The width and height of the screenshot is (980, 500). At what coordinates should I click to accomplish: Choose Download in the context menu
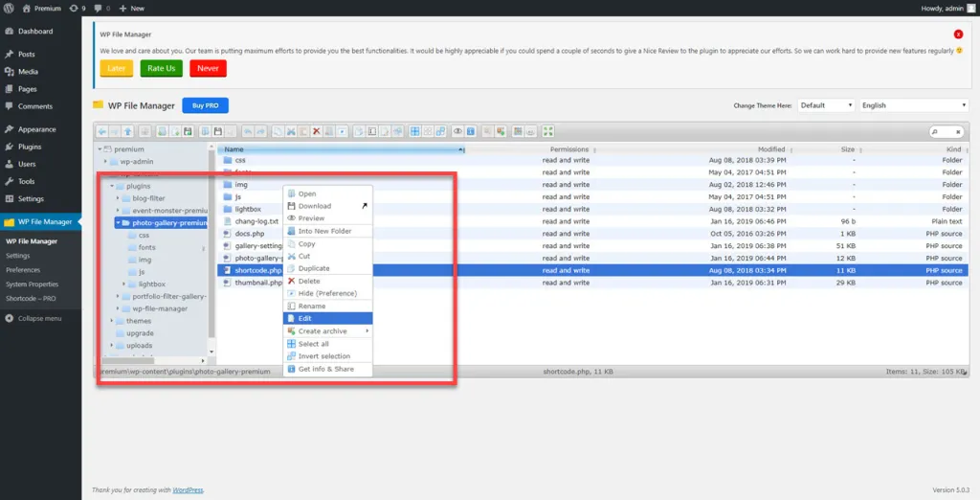pyautogui.click(x=327, y=206)
